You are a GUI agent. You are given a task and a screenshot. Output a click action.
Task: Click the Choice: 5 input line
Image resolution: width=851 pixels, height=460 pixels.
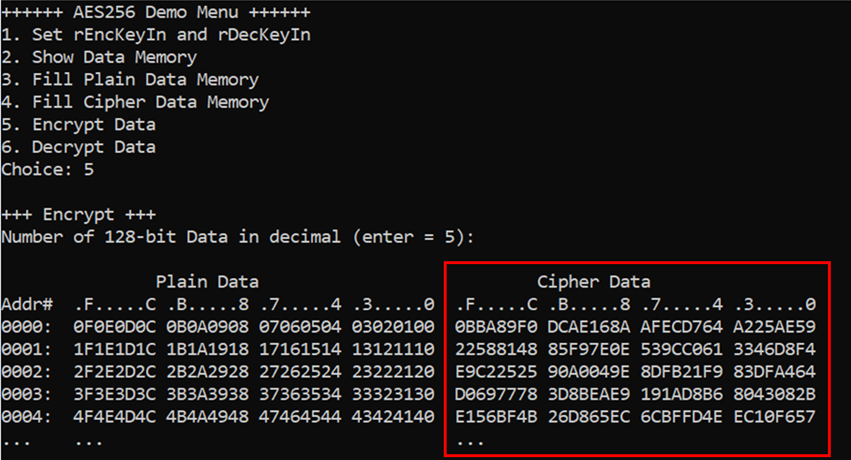point(48,169)
